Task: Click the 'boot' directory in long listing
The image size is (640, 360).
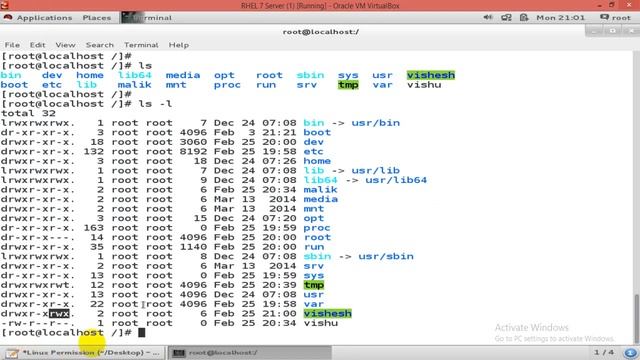Action: click(x=317, y=133)
